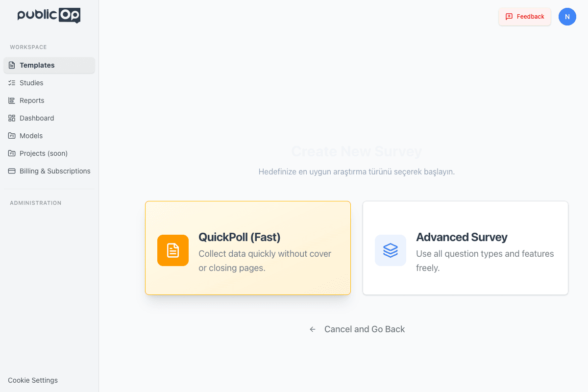Click the PublicOp logo
The width and height of the screenshot is (588, 392).
[x=49, y=15]
